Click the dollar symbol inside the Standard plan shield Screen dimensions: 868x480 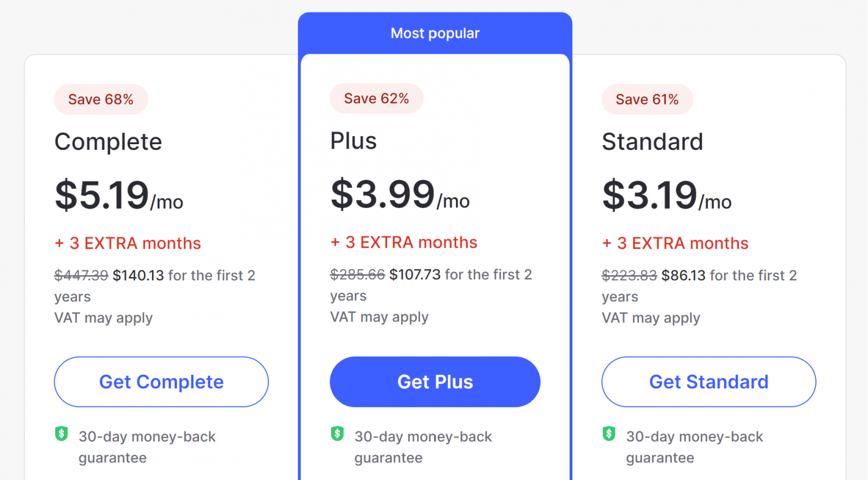(x=609, y=434)
